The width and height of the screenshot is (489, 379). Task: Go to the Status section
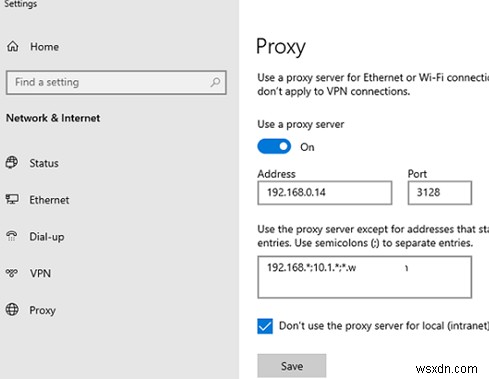(x=44, y=163)
